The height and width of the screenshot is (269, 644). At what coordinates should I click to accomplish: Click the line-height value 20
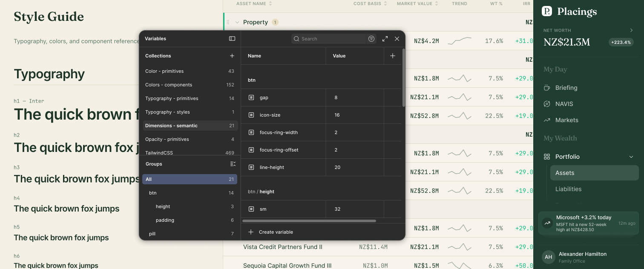pos(337,167)
